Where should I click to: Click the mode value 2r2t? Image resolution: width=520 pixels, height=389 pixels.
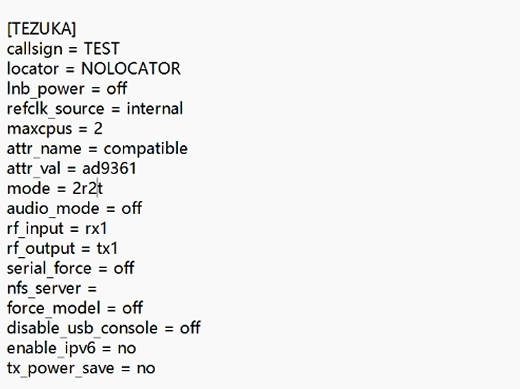(88, 188)
